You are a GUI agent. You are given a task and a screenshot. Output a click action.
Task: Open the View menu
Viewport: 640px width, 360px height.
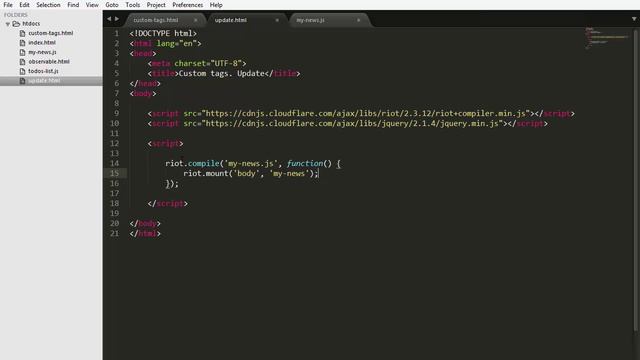click(x=92, y=5)
